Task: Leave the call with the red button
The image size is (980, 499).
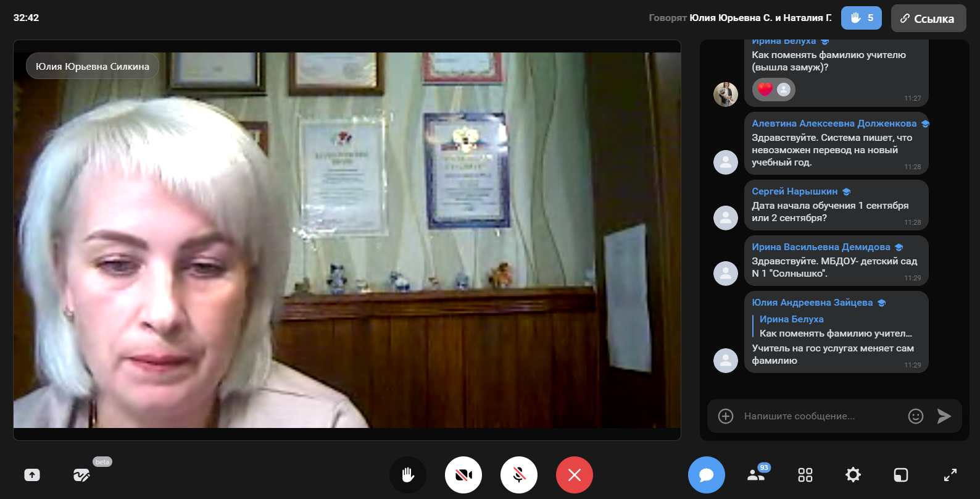Action: [575, 475]
